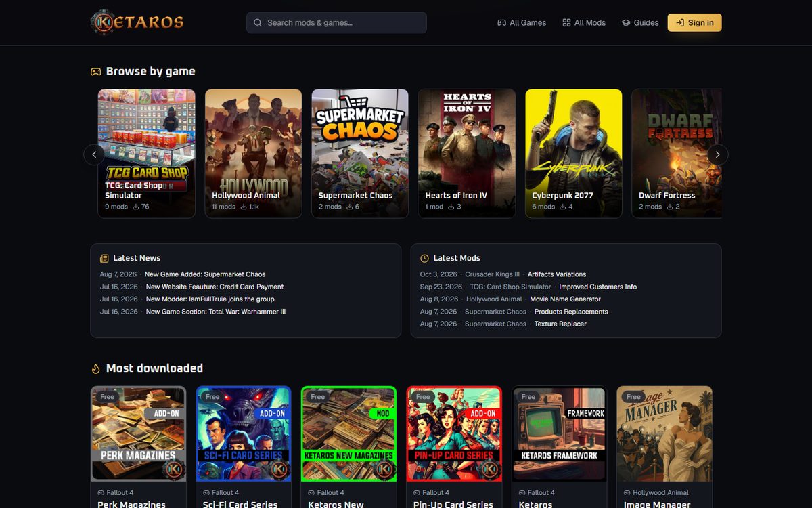Focus the Search mods & games field
This screenshot has width=812, height=508.
click(x=336, y=22)
